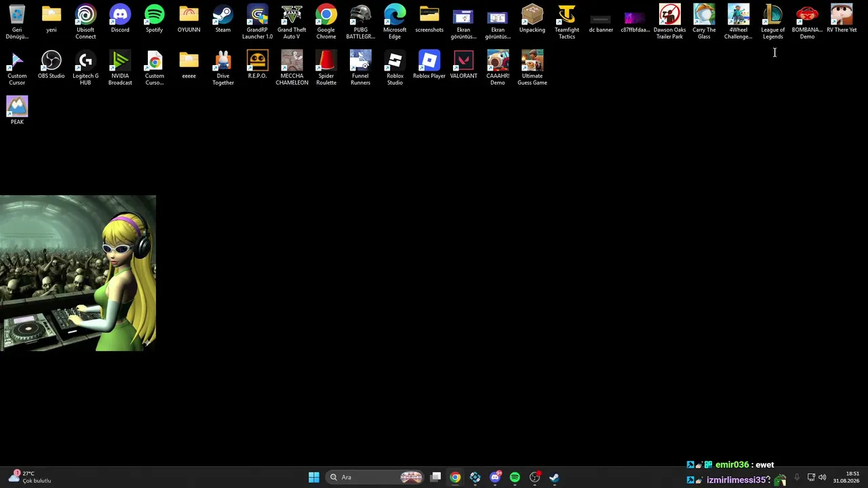The width and height of the screenshot is (868, 488).
Task: Select the RV There Yet icon
Action: (x=842, y=19)
